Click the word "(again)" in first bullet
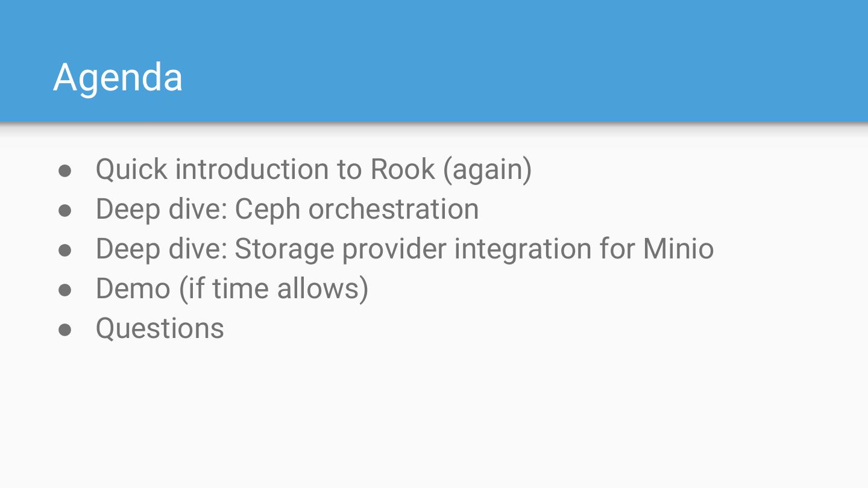 tap(487, 169)
